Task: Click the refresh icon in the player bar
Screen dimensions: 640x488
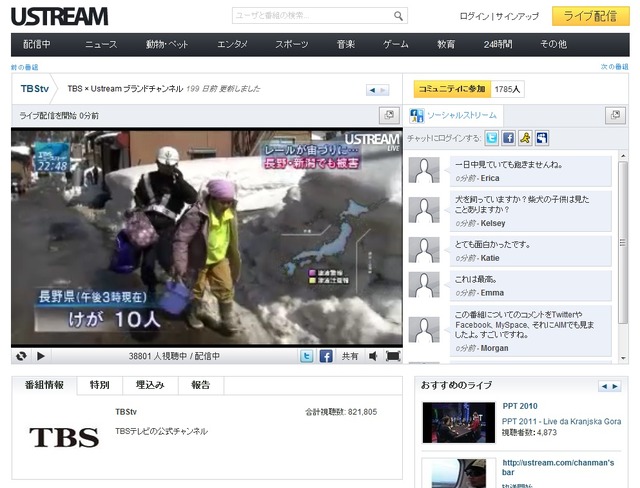Action: [21, 356]
